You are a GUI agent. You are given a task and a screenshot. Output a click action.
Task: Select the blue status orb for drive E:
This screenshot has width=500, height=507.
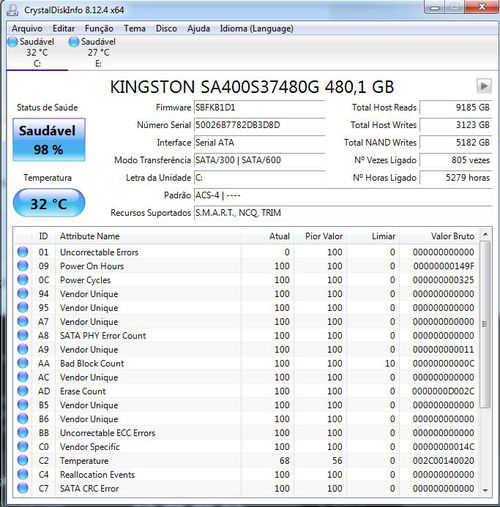74,42
